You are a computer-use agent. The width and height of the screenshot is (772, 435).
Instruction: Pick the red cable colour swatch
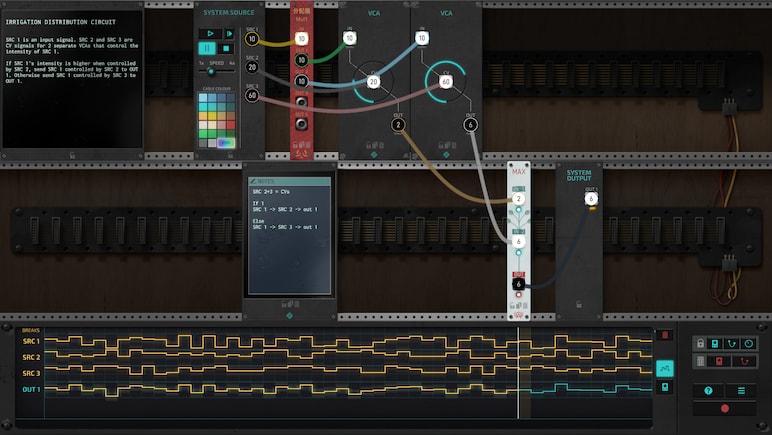pyautogui.click(x=231, y=125)
